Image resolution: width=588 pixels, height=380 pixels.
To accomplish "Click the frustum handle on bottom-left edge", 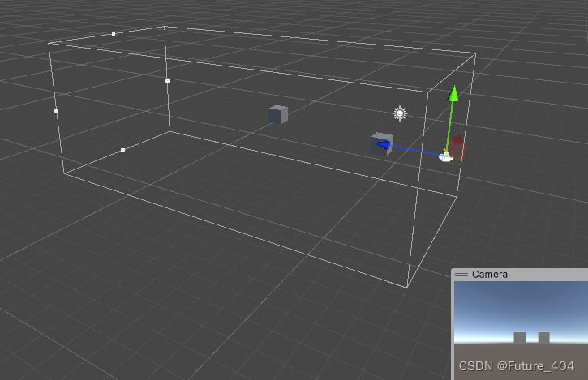I will [x=122, y=150].
